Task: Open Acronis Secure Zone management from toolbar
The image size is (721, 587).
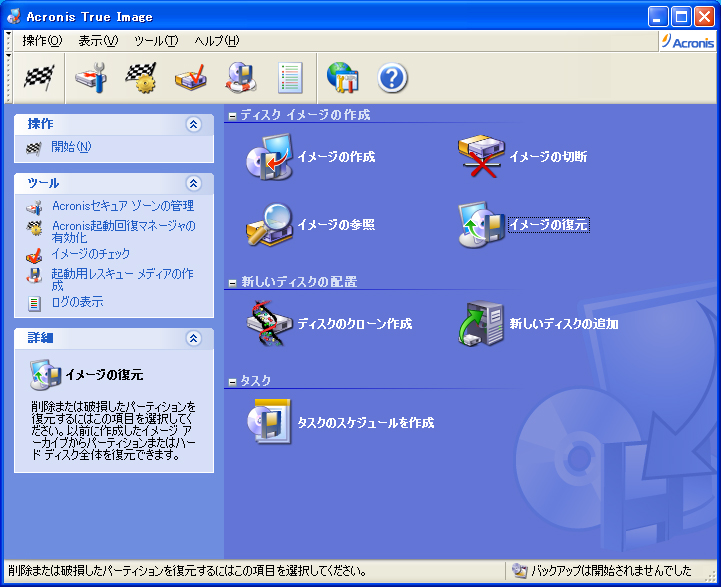Action: (91, 78)
